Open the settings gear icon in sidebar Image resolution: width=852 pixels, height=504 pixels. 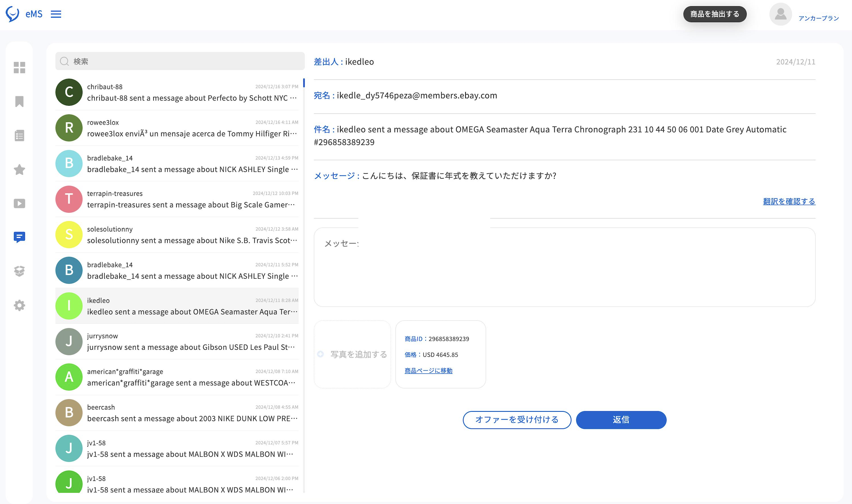tap(19, 305)
